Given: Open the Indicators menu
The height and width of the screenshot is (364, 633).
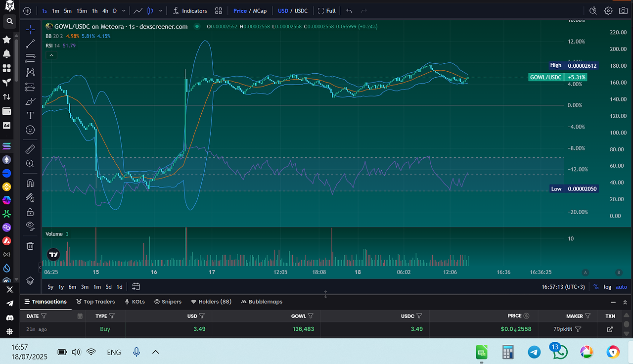Looking at the screenshot, I should click(x=190, y=11).
